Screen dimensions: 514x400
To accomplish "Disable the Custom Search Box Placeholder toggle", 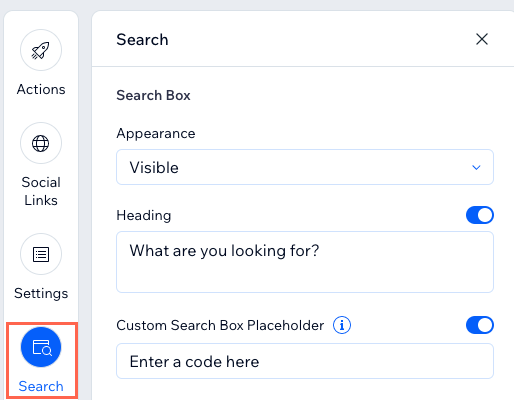I will point(480,325).
